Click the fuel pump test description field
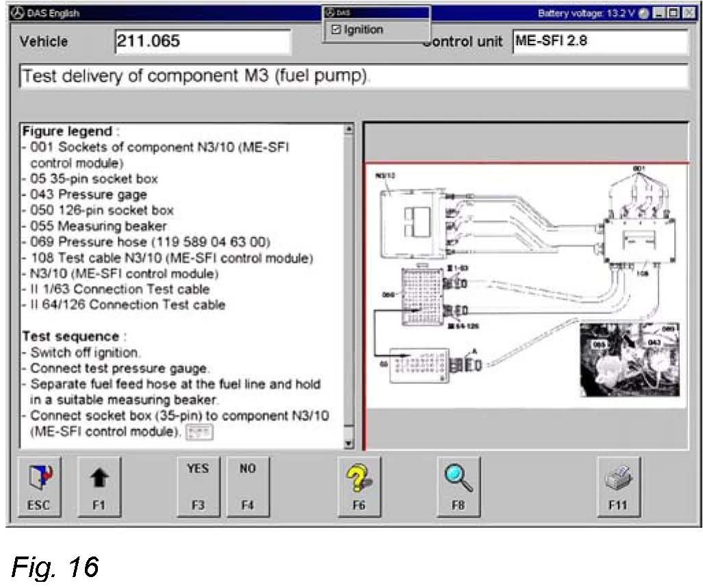The height and width of the screenshot is (588, 703). click(x=353, y=76)
